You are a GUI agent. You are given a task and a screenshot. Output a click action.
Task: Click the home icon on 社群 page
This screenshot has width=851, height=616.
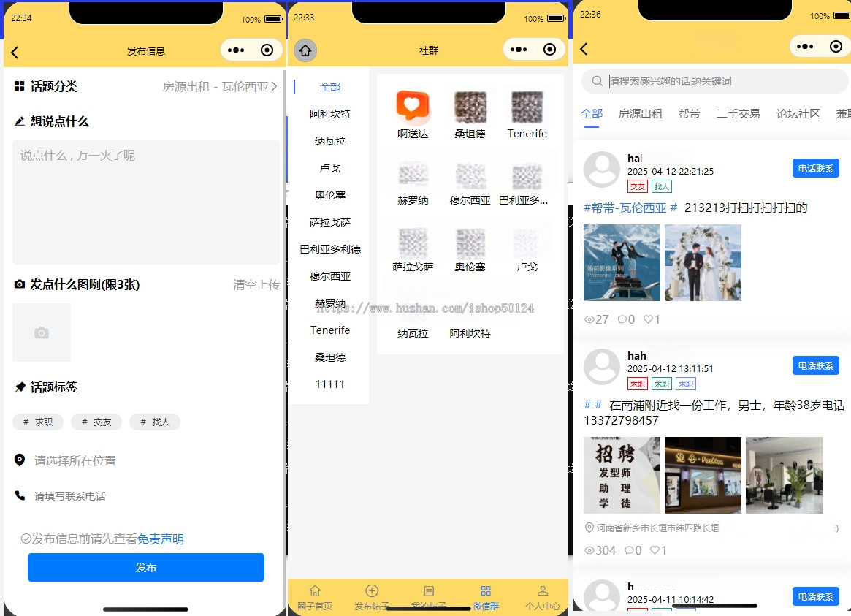[x=305, y=50]
